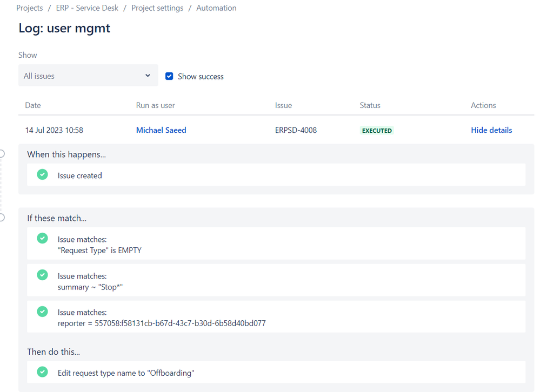Navigate to the Project settings breadcrumb
Screen dimensions: 540x392
coord(157,8)
